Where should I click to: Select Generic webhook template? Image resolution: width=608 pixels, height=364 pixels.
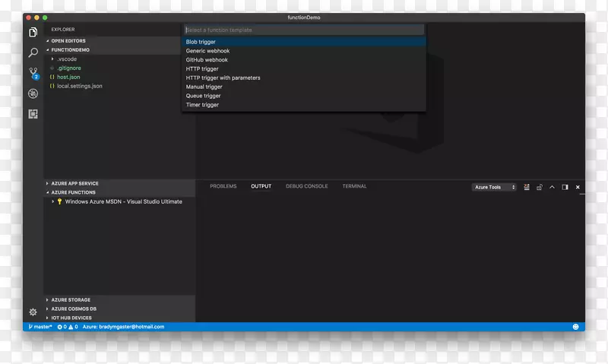click(x=304, y=51)
